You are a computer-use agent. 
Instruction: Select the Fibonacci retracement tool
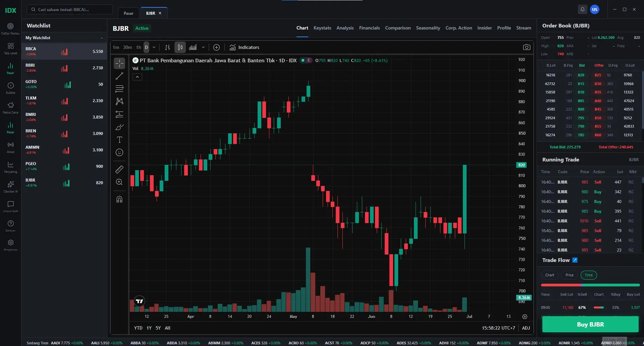point(119,89)
